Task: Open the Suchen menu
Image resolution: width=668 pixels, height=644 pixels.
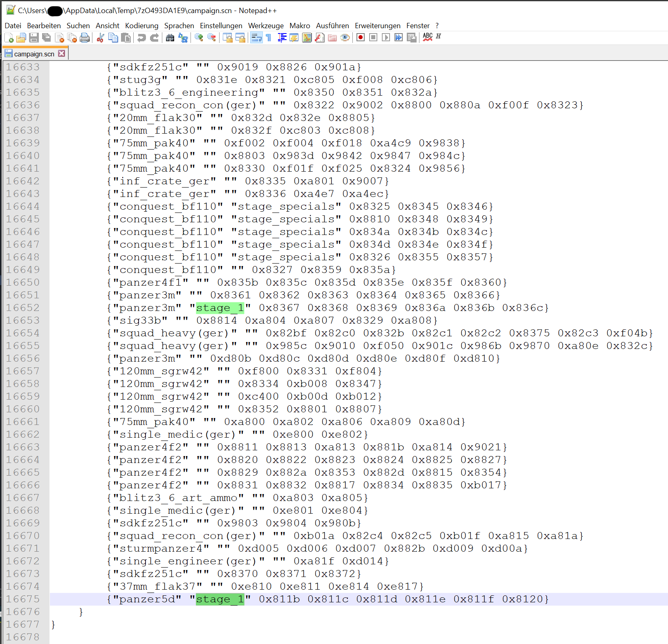Action: coord(78,26)
